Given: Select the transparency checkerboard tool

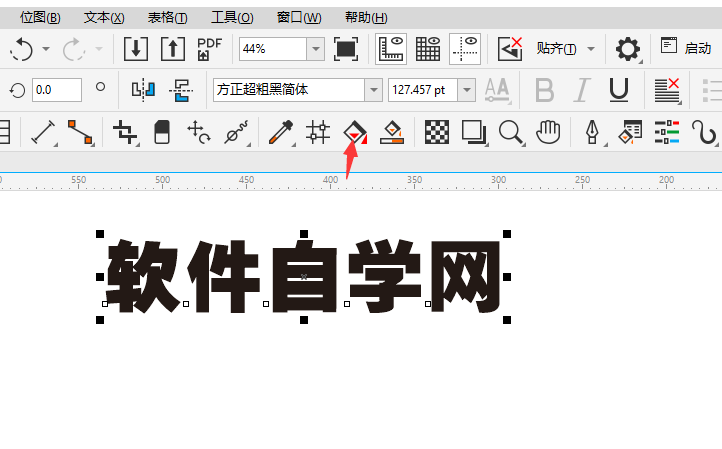Looking at the screenshot, I should [437, 133].
